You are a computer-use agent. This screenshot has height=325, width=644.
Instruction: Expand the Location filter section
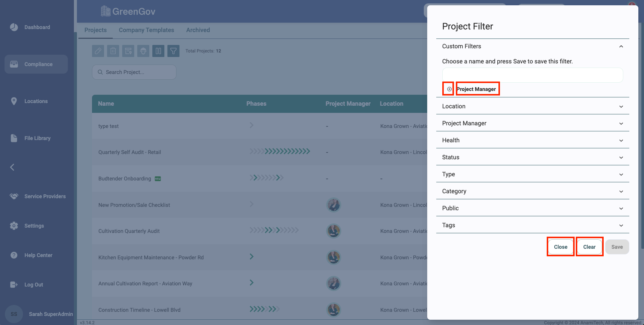[x=533, y=106]
